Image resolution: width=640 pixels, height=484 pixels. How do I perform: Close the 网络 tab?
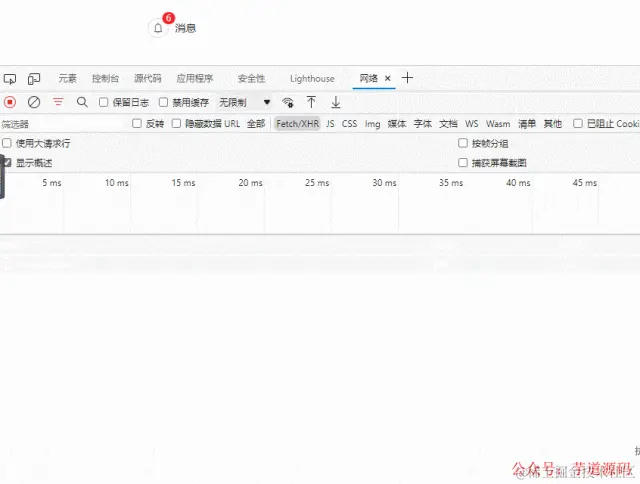pos(388,78)
